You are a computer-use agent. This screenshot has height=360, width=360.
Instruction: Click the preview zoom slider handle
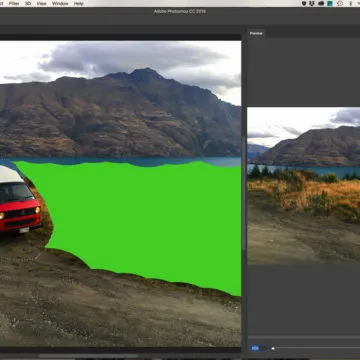click(273, 348)
